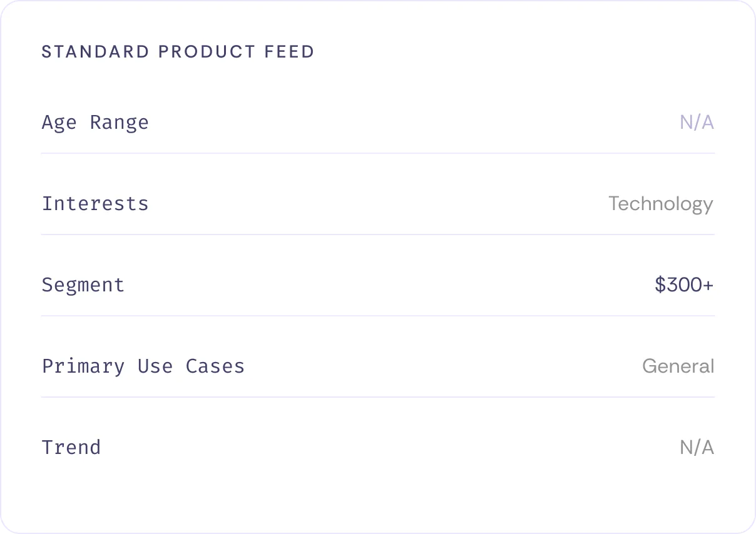Viewport: 756px width, 534px height.
Task: Click the Standard Product Feed heading
Action: (178, 51)
